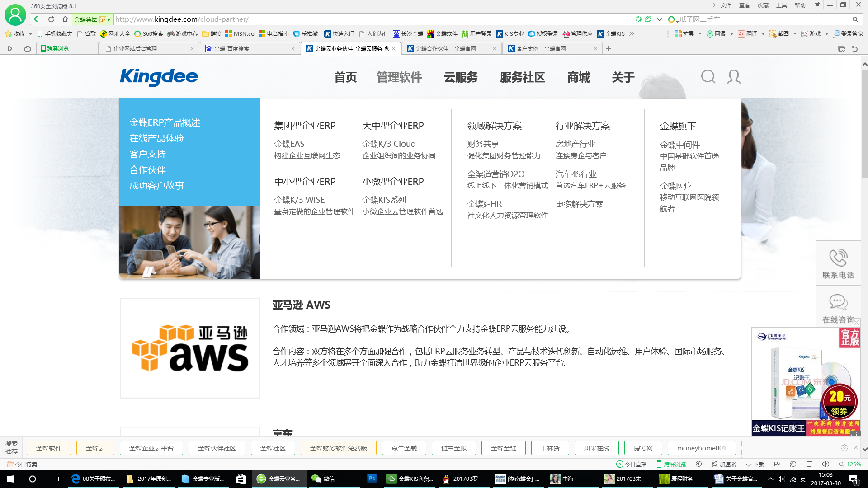Toggle the 跨屏浏览 status bar option
This screenshot has width=868, height=488.
(671, 464)
